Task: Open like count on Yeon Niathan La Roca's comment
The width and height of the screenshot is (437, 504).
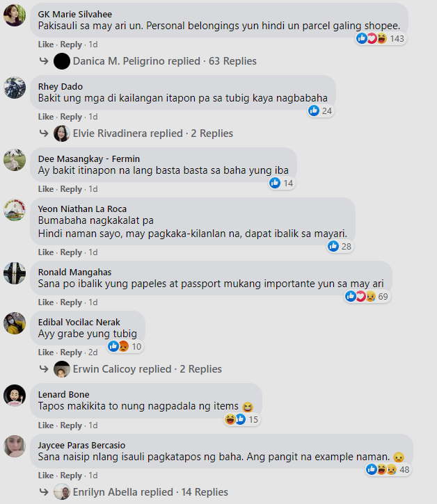Action: click(x=340, y=247)
